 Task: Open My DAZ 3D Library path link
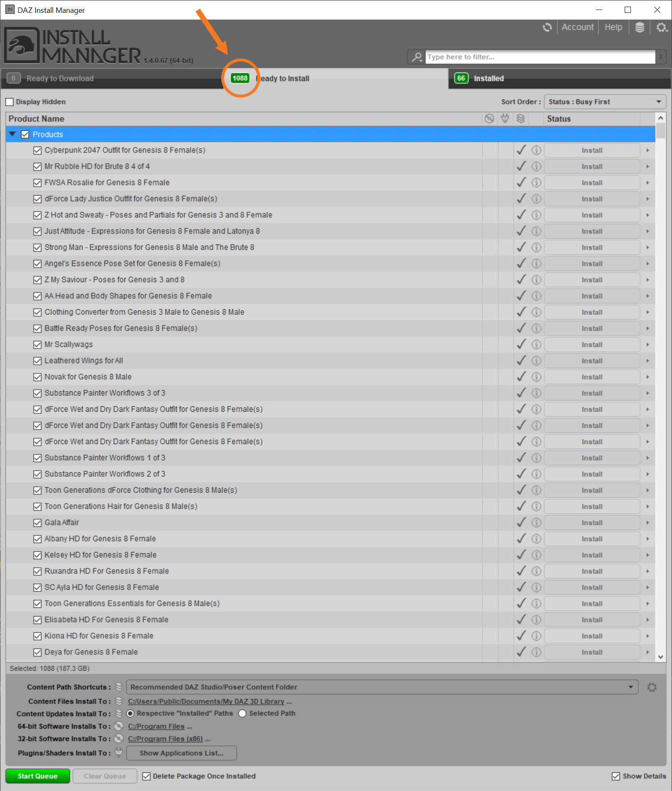tap(206, 701)
